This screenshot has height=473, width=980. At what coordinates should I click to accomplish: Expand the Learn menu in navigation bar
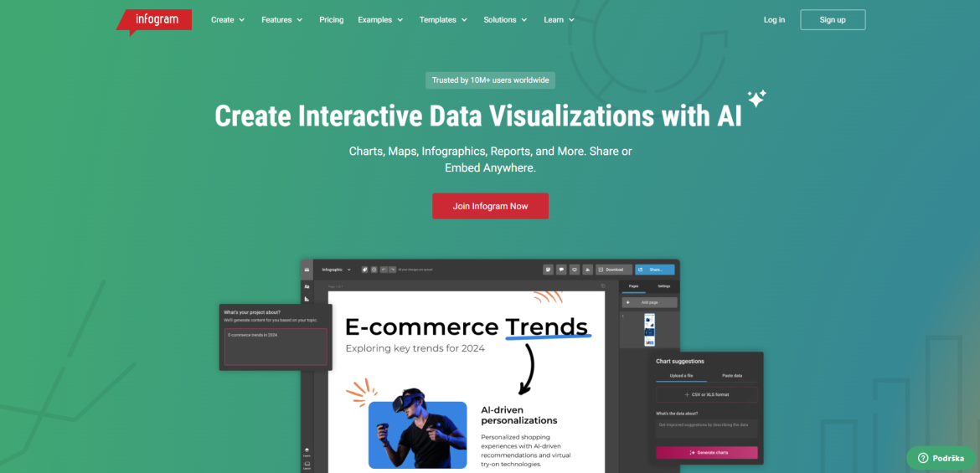(560, 19)
